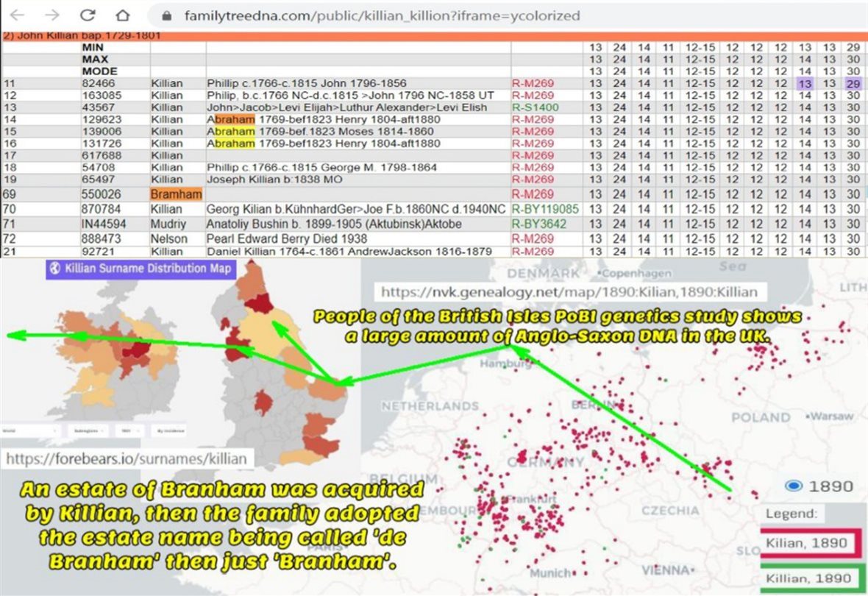Select the green Killian, 1890 legend entry

(x=808, y=578)
